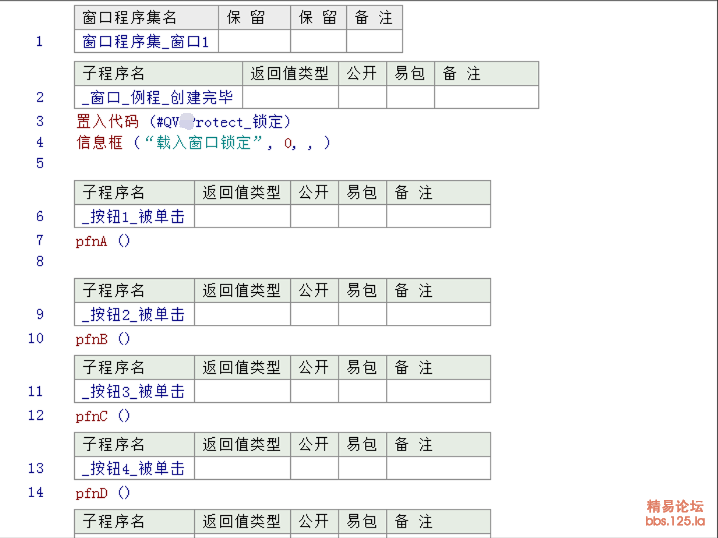Screen dimensions: 718x538
Task: Click the pfnD () call line
Action: click(x=103, y=492)
